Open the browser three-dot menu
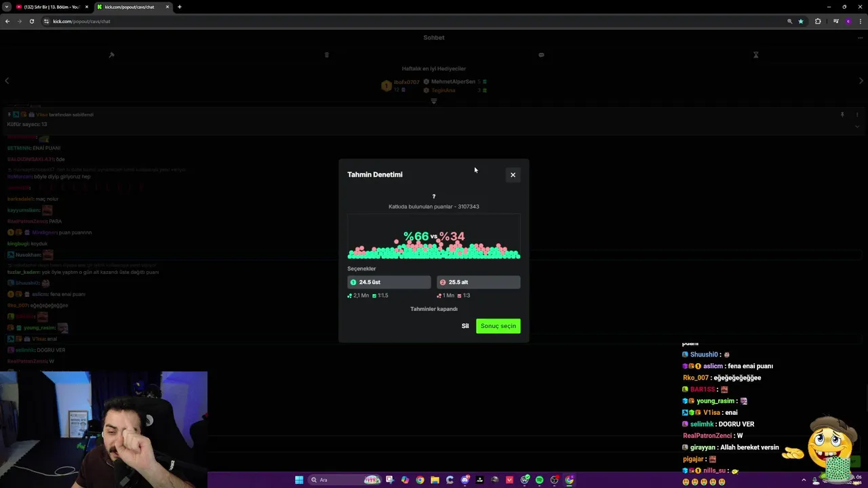This screenshot has height=488, width=868. [x=861, y=21]
